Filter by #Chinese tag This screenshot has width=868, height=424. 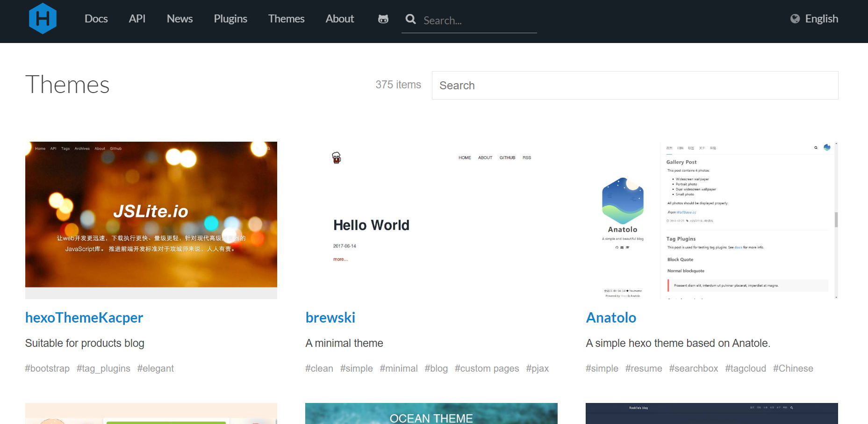click(793, 368)
